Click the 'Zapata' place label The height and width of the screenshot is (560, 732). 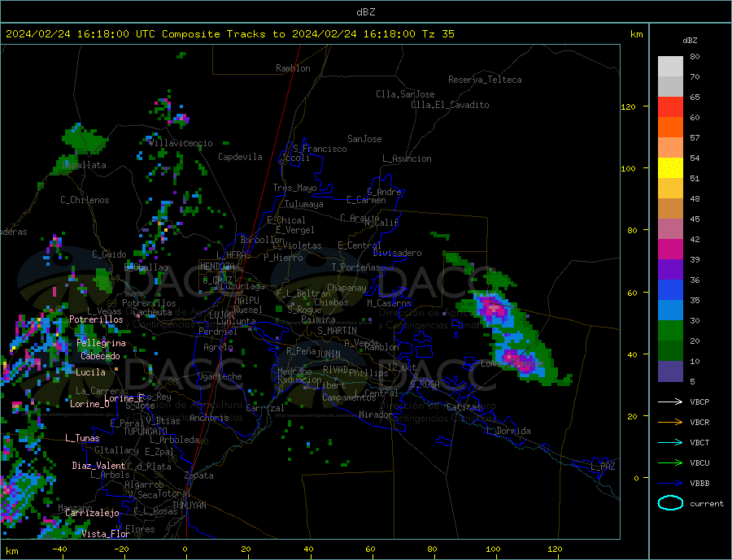(199, 475)
